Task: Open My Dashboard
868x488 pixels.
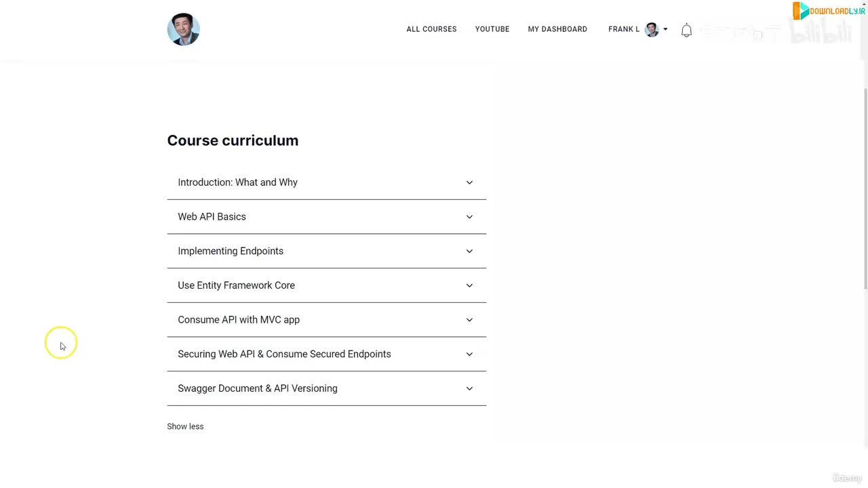Action: pyautogui.click(x=557, y=29)
